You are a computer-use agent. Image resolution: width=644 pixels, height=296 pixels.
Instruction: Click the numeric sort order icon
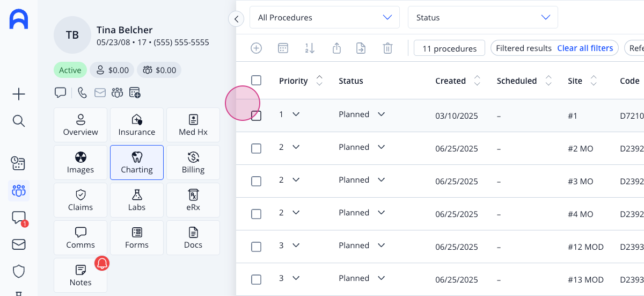(x=310, y=48)
